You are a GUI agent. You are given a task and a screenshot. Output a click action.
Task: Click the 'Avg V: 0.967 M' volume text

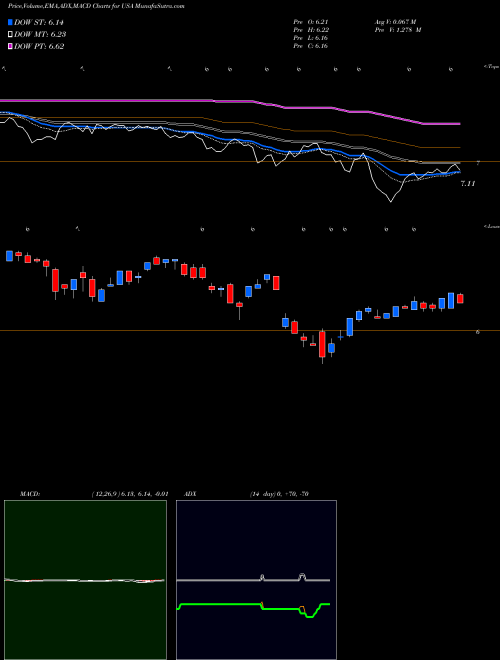click(x=395, y=22)
